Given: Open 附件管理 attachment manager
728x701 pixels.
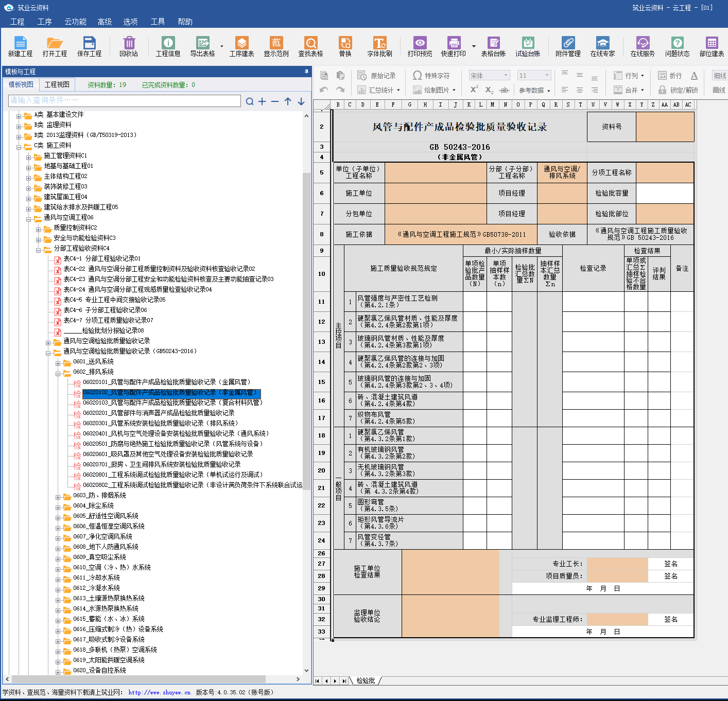Looking at the screenshot, I should pyautogui.click(x=568, y=46).
